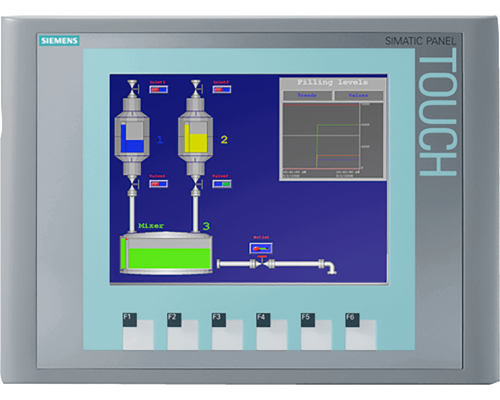The image size is (500, 400).
Task: Toggle the Inlet2 switch
Action: click(222, 89)
